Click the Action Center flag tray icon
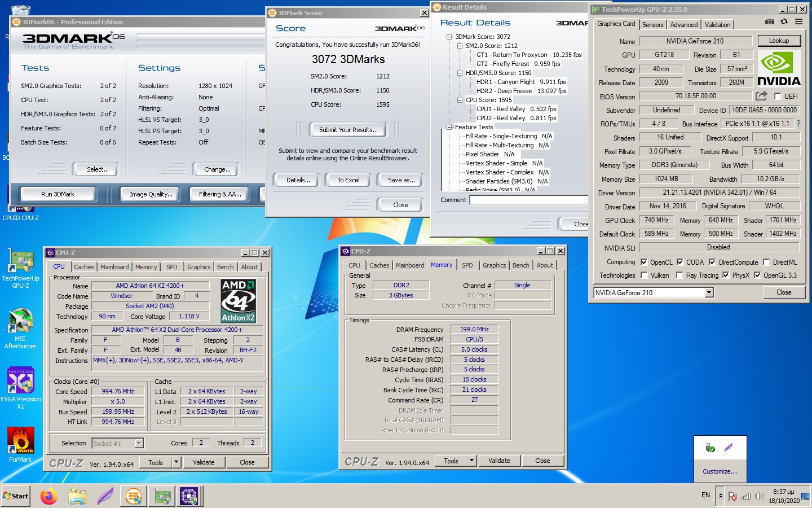 (732, 496)
